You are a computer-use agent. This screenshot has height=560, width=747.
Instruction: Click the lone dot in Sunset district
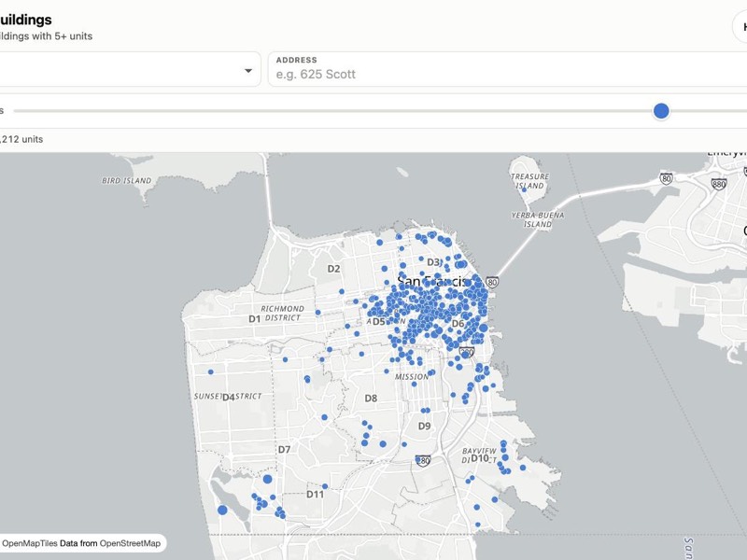[x=211, y=371]
